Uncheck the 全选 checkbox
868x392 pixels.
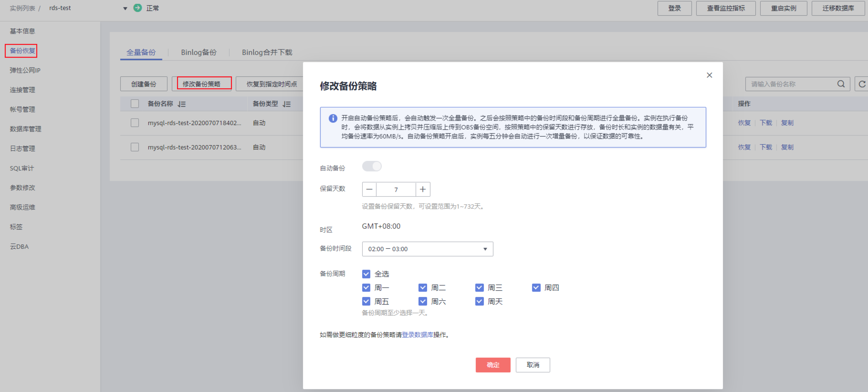coord(366,274)
